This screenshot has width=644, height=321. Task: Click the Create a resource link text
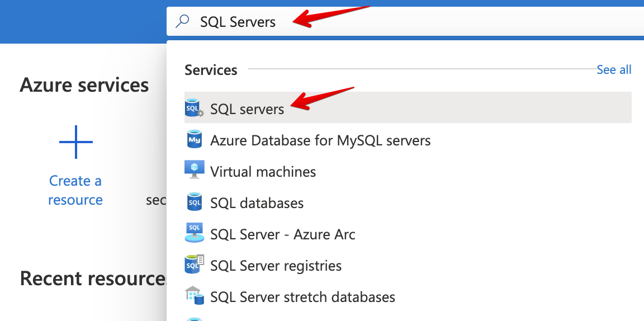[75, 190]
